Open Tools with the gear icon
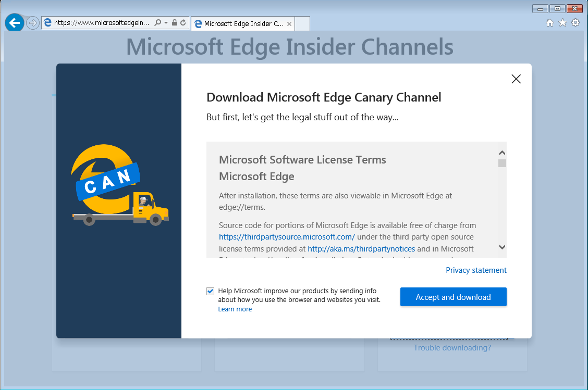The width and height of the screenshot is (588, 390). click(575, 23)
